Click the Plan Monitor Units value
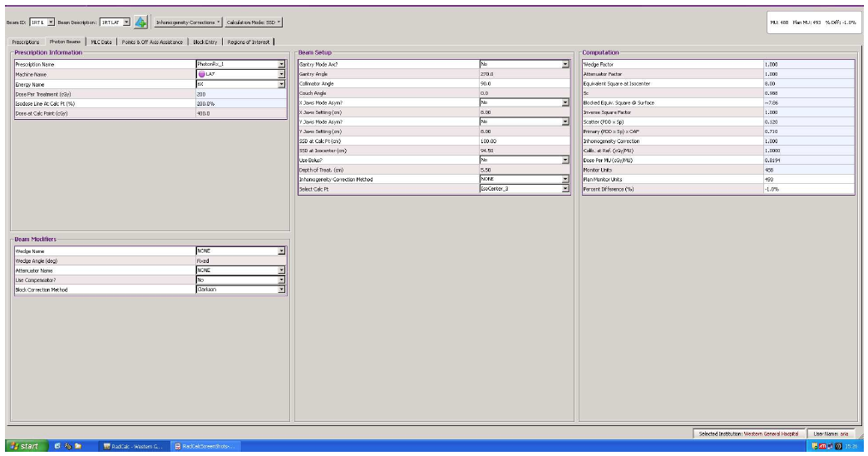The height and width of the screenshot is (456, 868). [809, 180]
